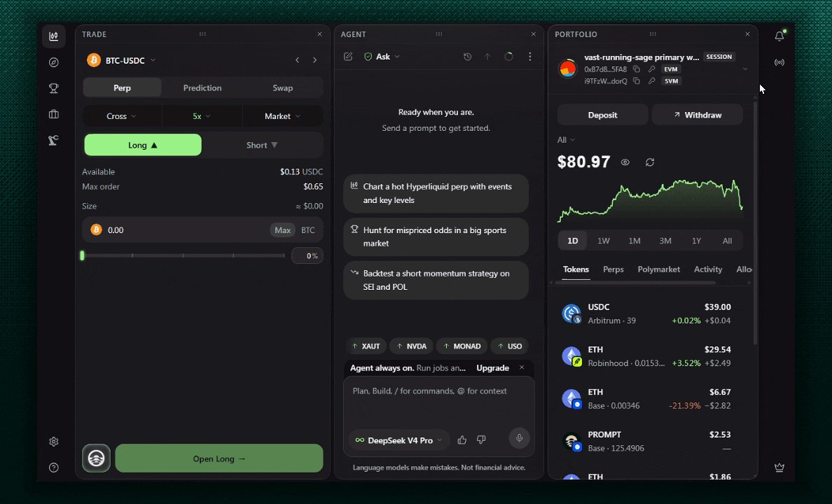
Task: Select the 1M chart range
Action: [x=634, y=241]
